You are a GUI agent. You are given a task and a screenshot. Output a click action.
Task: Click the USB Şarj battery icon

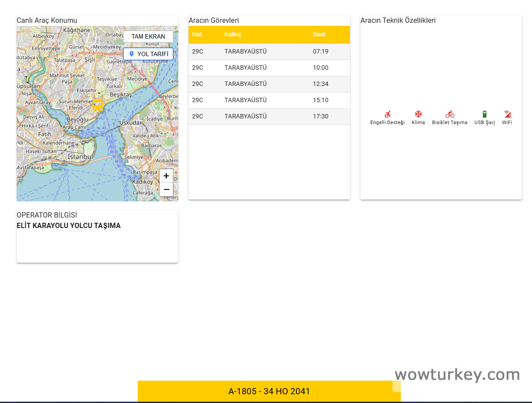[x=484, y=114]
